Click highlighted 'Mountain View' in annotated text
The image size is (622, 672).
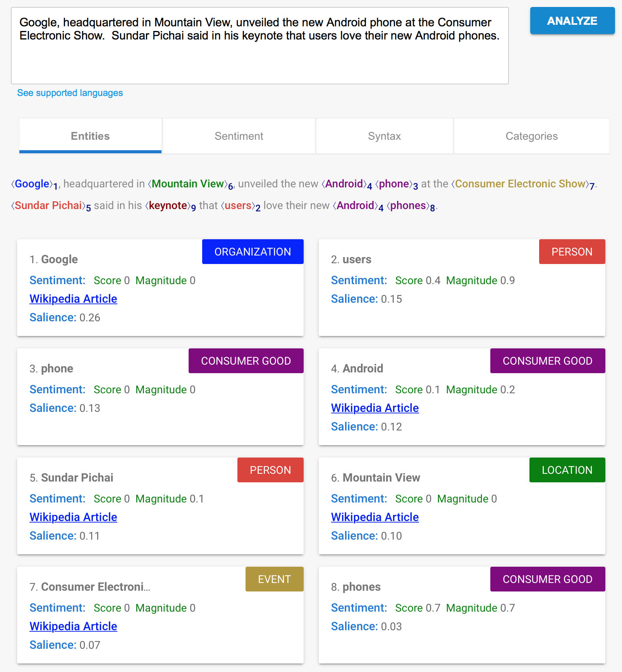click(x=188, y=184)
